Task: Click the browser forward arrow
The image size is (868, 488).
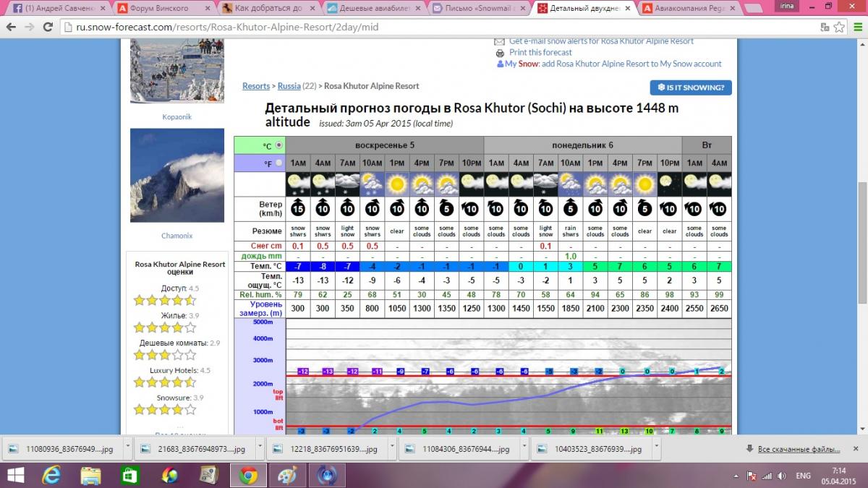Action: [30, 27]
